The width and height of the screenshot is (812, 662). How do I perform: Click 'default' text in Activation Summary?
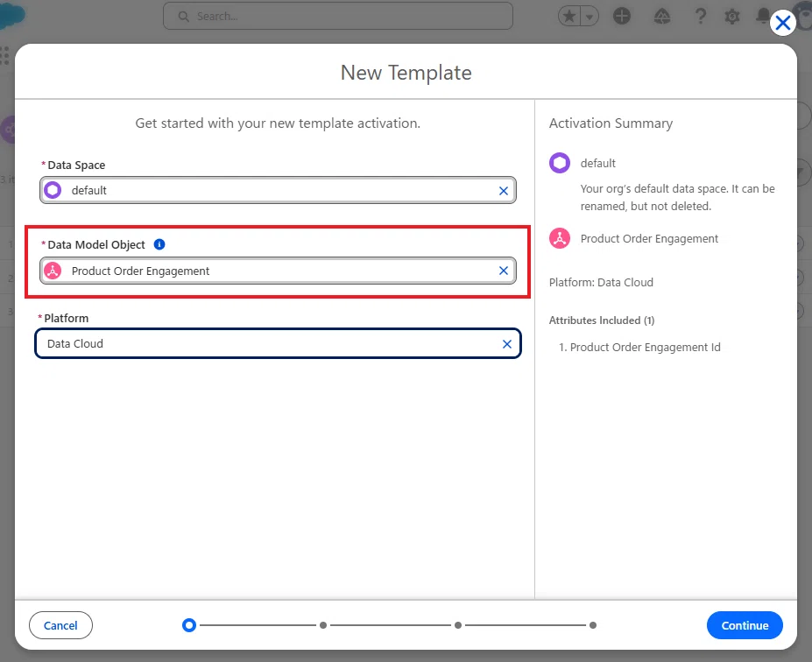coord(598,164)
